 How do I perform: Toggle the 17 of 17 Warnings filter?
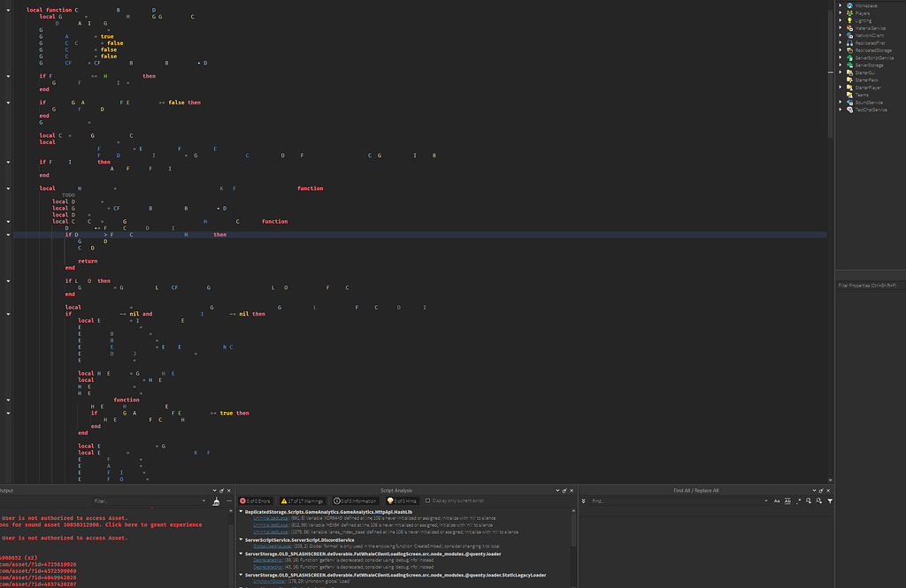pos(304,500)
